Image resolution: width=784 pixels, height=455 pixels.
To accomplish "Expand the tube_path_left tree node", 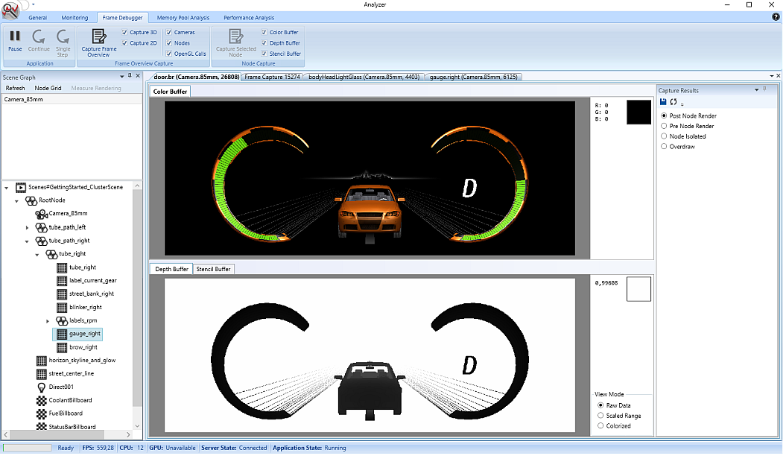I will pos(27,228).
